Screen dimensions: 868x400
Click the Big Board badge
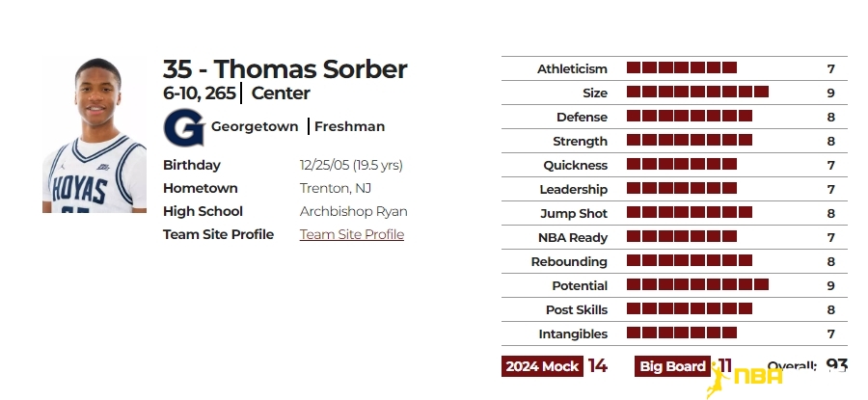click(x=672, y=366)
